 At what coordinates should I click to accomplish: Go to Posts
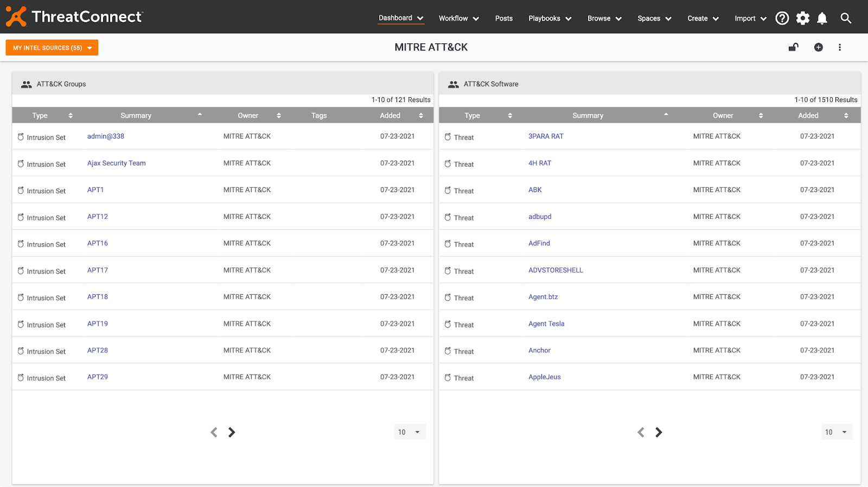point(503,18)
